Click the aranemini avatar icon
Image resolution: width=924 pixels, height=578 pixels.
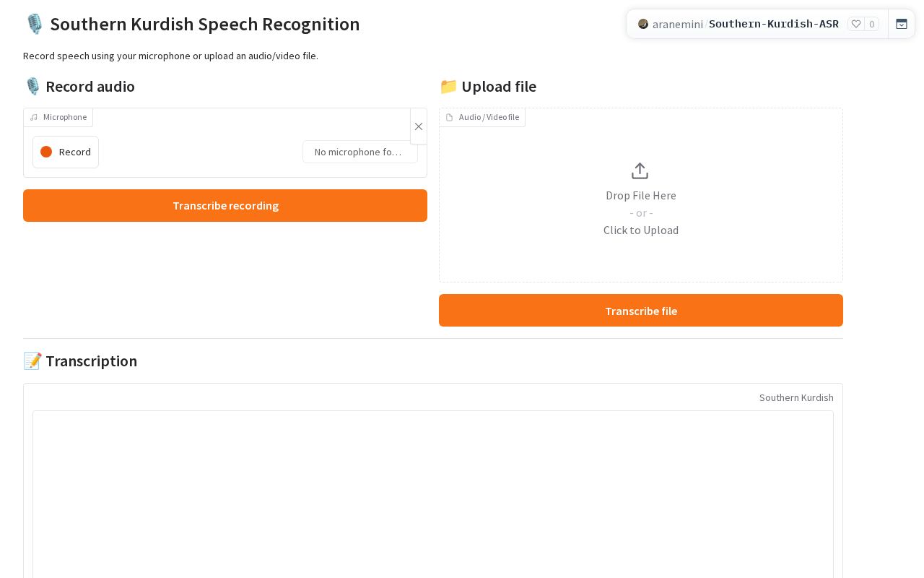click(x=643, y=24)
